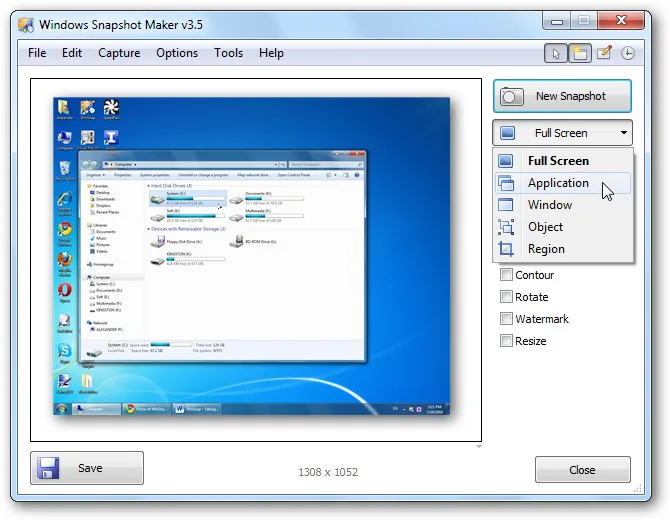This screenshot has width=670, height=520.
Task: Click the camera icon on New Snapshot
Action: pos(511,96)
